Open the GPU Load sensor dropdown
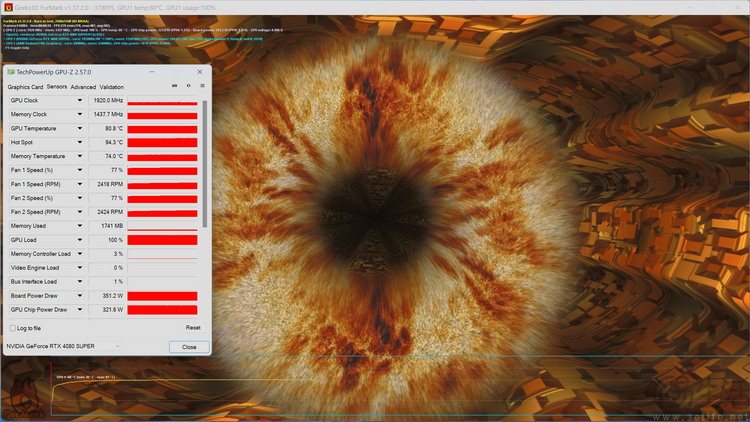The height and width of the screenshot is (422, 750). [80, 240]
